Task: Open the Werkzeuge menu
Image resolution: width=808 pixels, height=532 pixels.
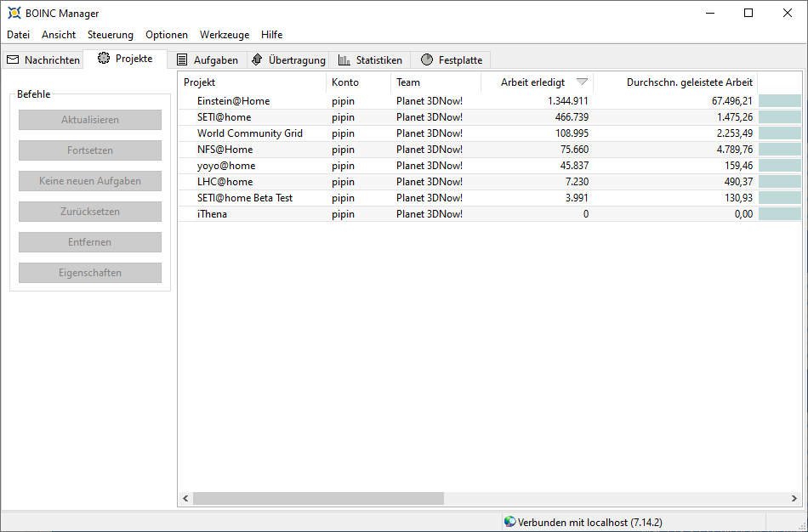Action: coord(225,35)
